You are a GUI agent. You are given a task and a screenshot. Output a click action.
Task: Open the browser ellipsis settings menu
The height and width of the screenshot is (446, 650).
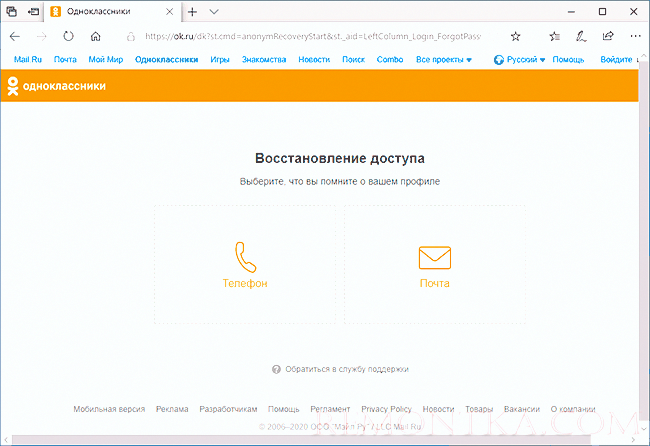(x=635, y=36)
